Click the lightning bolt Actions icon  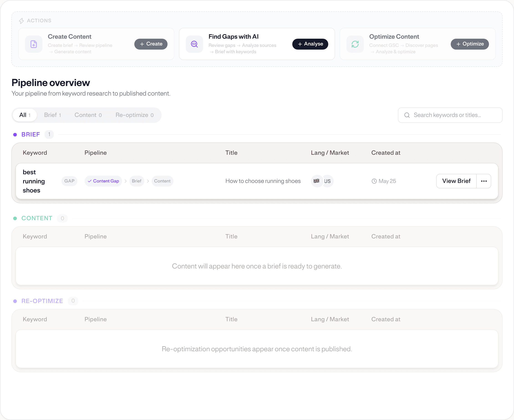point(21,21)
